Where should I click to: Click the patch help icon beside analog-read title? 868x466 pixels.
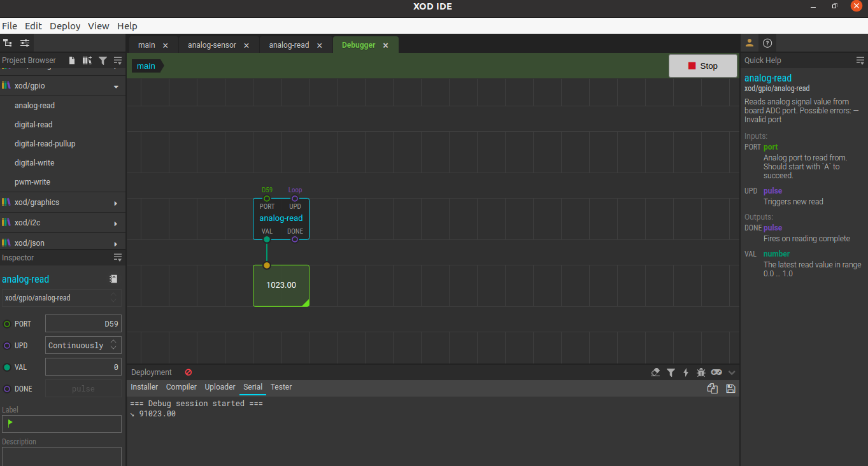(113, 279)
